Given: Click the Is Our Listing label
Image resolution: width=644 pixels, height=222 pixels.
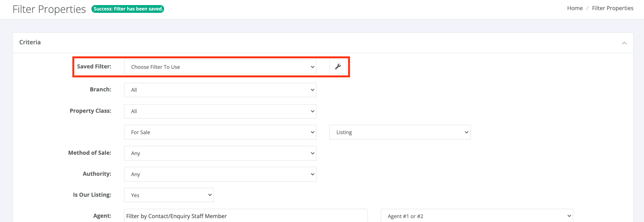Looking at the screenshot, I should 92,195.
